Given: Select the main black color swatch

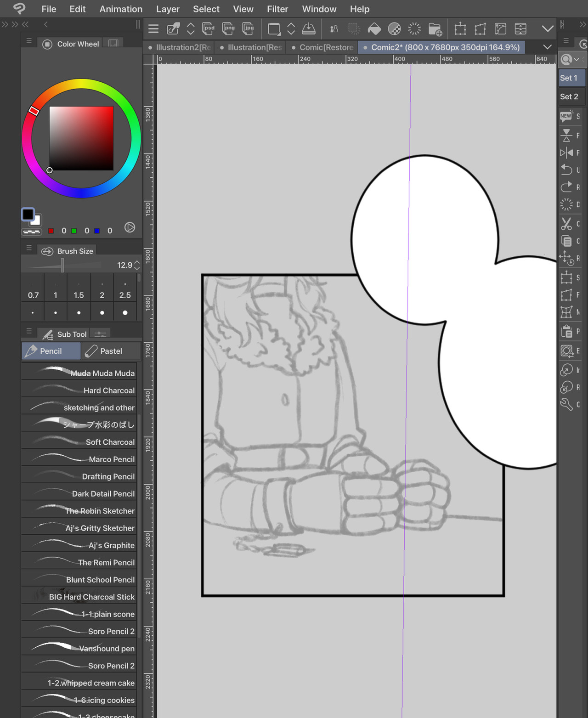Looking at the screenshot, I should pos(28,214).
